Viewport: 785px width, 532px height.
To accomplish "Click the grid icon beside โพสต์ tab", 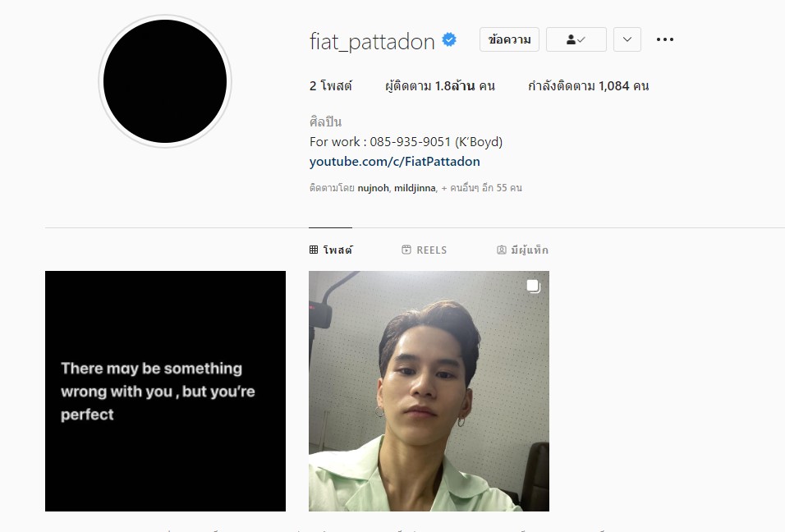I will tap(314, 250).
